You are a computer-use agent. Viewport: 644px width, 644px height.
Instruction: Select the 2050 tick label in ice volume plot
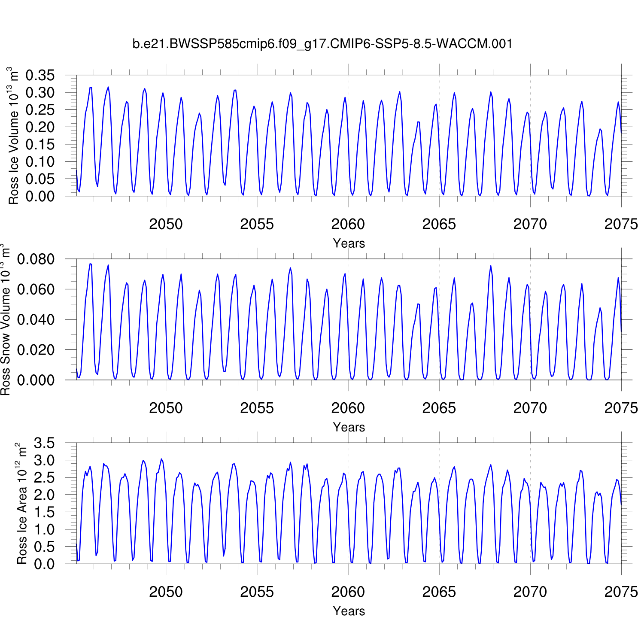pos(166,224)
